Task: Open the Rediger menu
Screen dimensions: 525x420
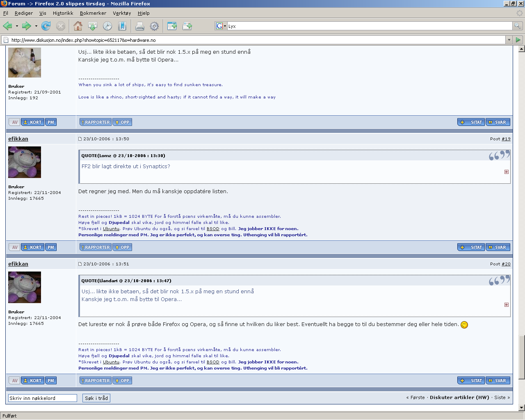Action: (23, 13)
